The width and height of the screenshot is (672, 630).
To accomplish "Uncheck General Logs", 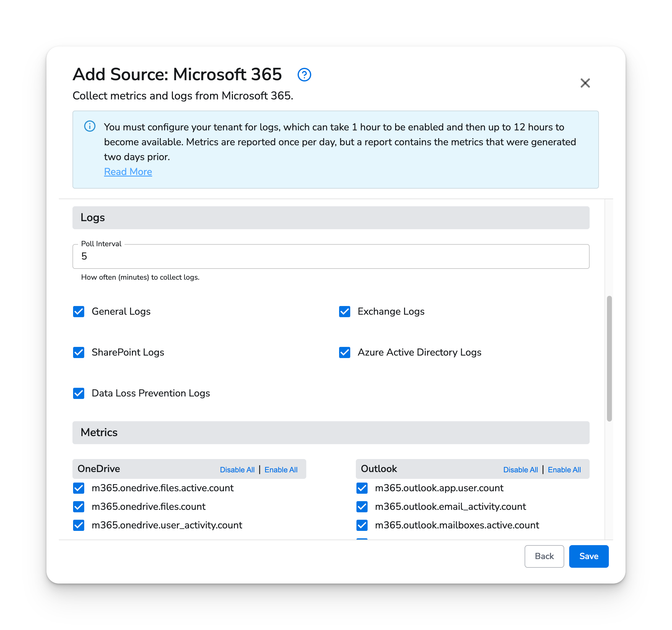I will (78, 312).
